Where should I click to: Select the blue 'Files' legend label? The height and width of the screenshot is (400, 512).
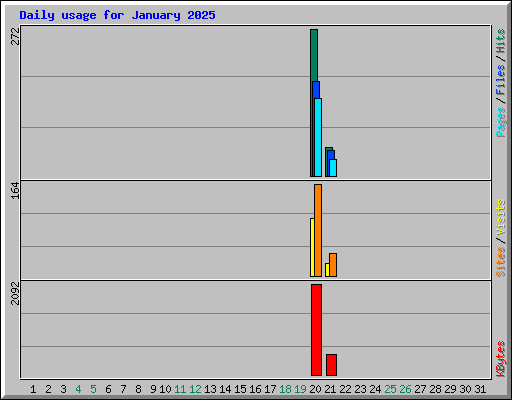pos(500,80)
